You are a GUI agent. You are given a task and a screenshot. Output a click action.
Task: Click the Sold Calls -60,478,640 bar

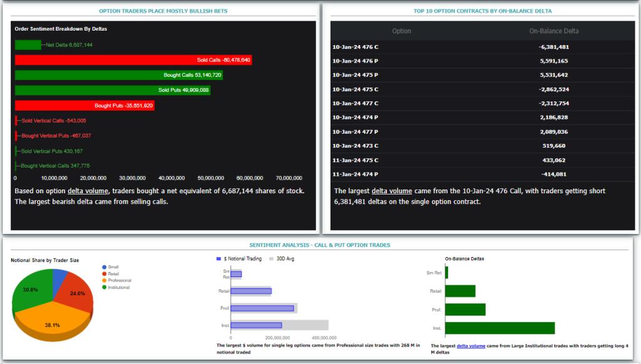pos(133,60)
